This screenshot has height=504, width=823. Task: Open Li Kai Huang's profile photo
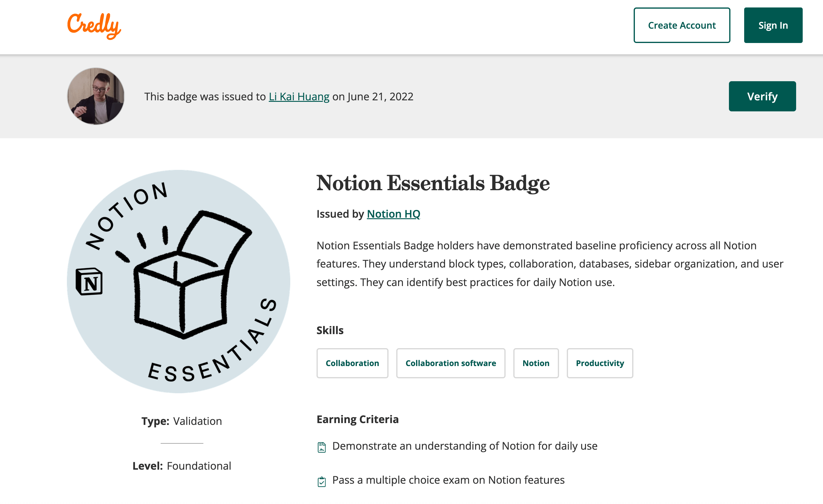(96, 96)
